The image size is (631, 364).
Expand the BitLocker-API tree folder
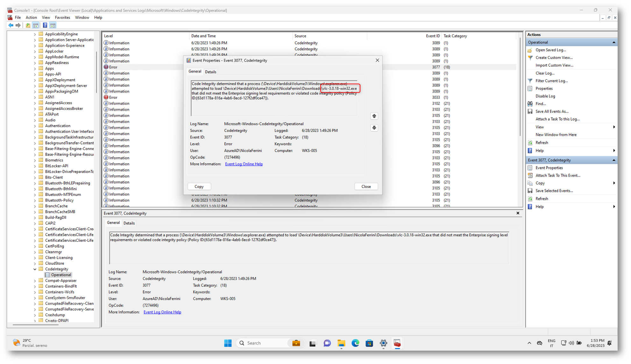(35, 166)
